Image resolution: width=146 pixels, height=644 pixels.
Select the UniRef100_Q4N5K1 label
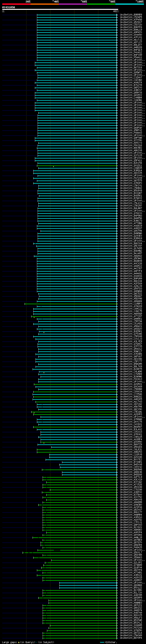click(131, 318)
